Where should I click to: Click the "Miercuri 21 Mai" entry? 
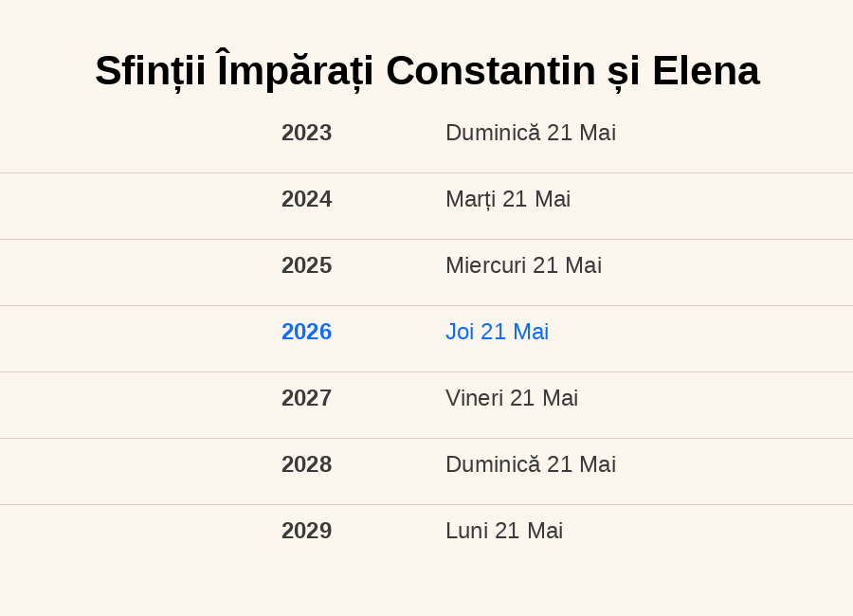[523, 265]
